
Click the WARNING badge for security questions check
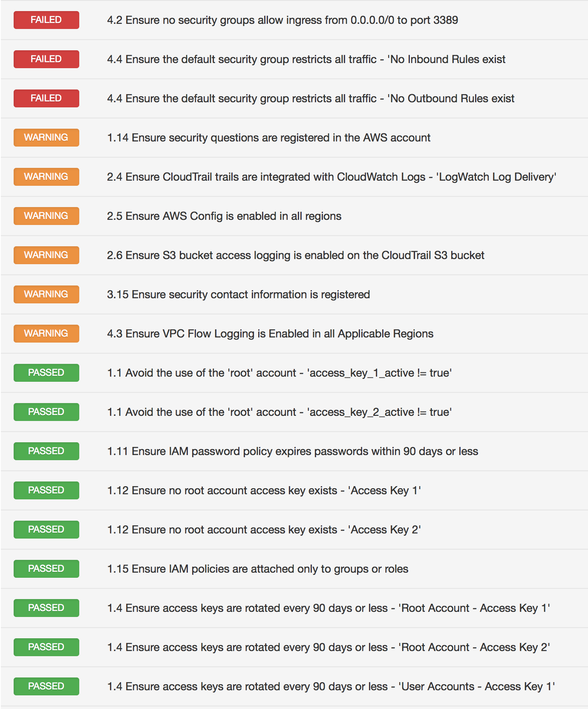coord(46,138)
